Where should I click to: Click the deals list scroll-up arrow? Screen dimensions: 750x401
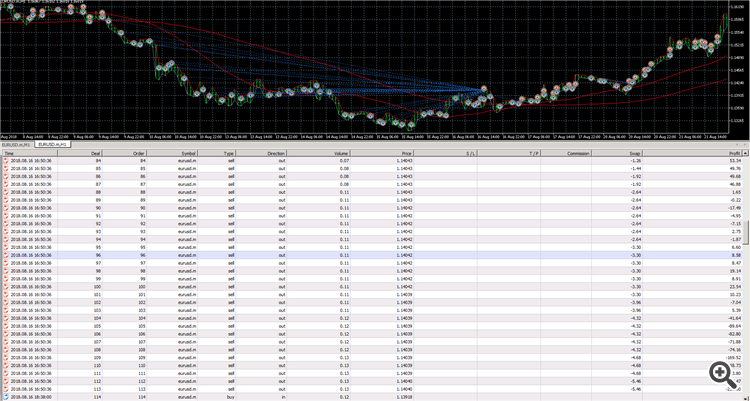(x=746, y=153)
